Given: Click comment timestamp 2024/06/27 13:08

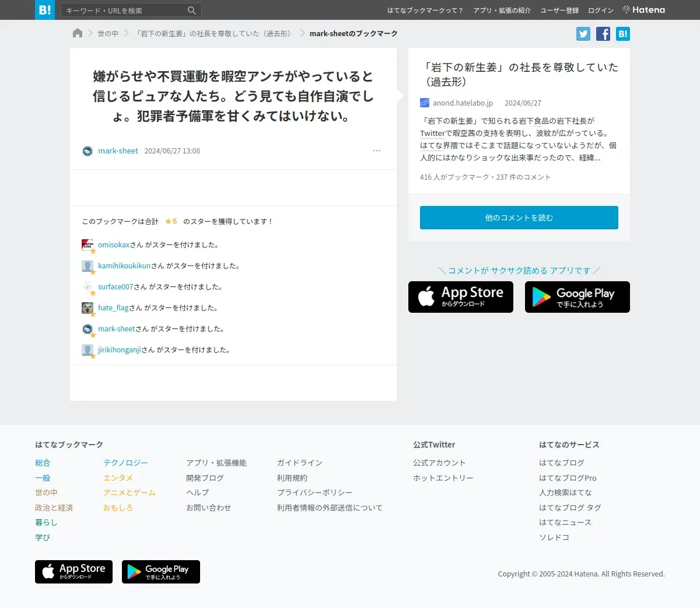Looking at the screenshot, I should coord(172,151).
